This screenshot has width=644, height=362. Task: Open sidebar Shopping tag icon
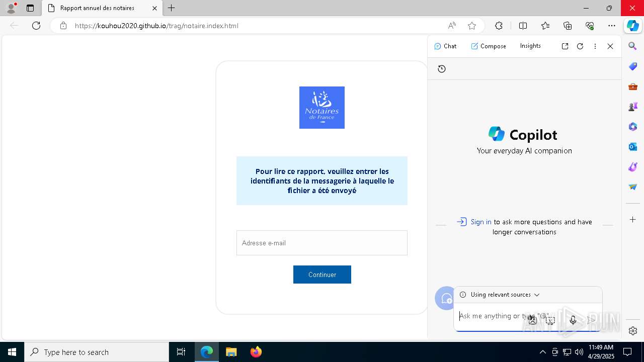(633, 66)
